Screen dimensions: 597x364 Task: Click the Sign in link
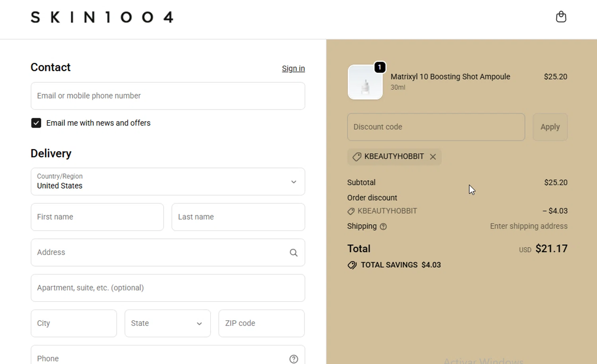pyautogui.click(x=293, y=68)
